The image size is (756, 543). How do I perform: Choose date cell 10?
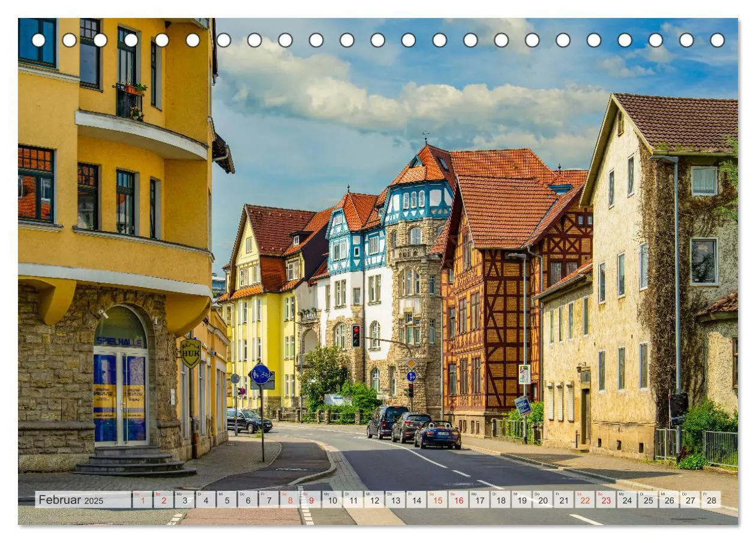[332, 499]
